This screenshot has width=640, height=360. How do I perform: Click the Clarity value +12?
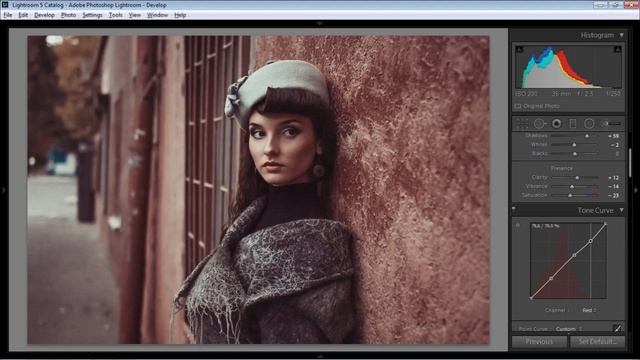pyautogui.click(x=613, y=178)
